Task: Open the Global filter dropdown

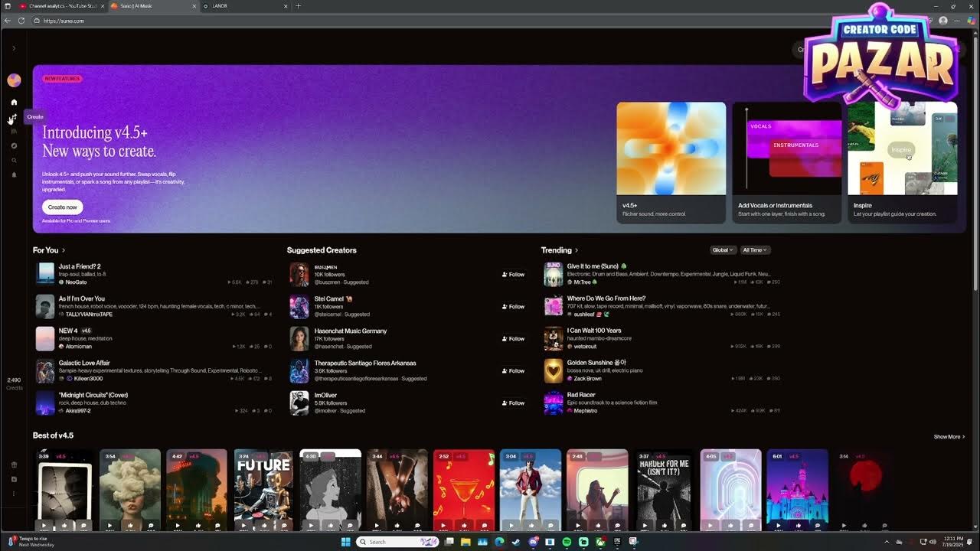Action: pyautogui.click(x=723, y=250)
